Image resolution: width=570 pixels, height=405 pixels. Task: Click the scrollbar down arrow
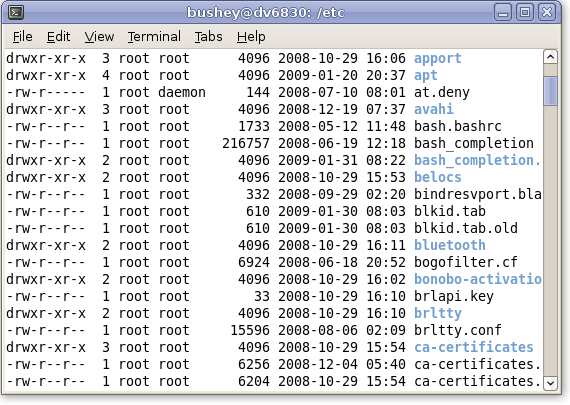point(550,383)
